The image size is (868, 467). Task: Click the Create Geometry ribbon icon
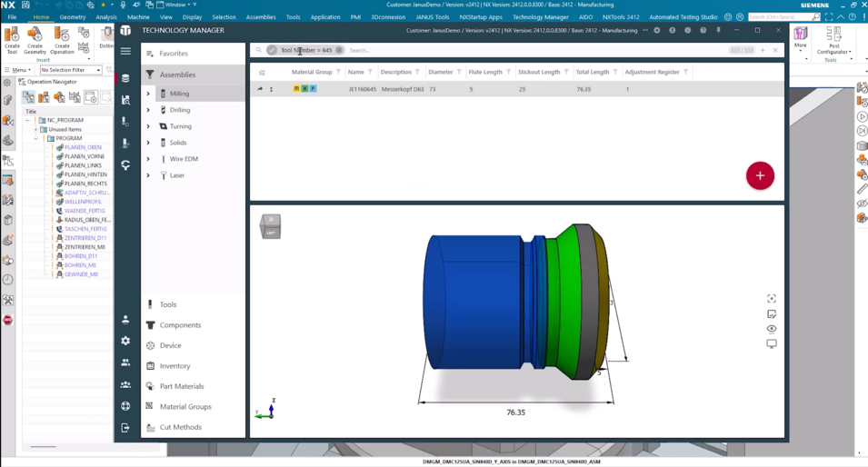pyautogui.click(x=35, y=40)
